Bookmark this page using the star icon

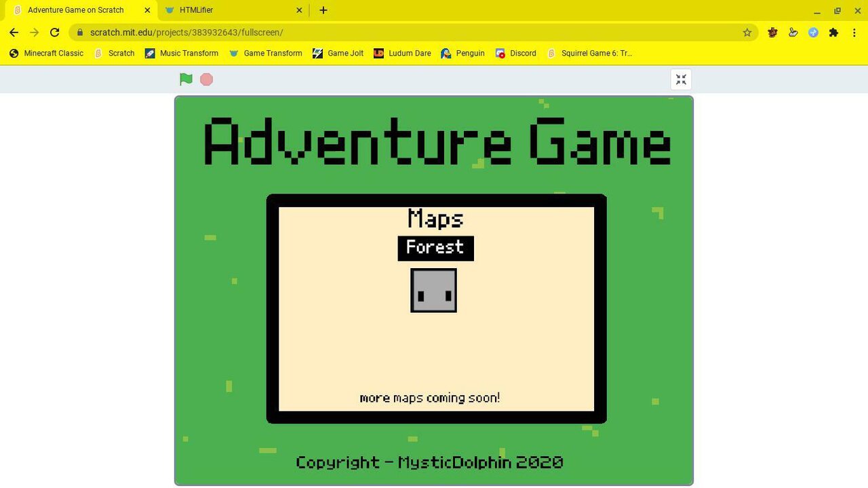pos(747,32)
